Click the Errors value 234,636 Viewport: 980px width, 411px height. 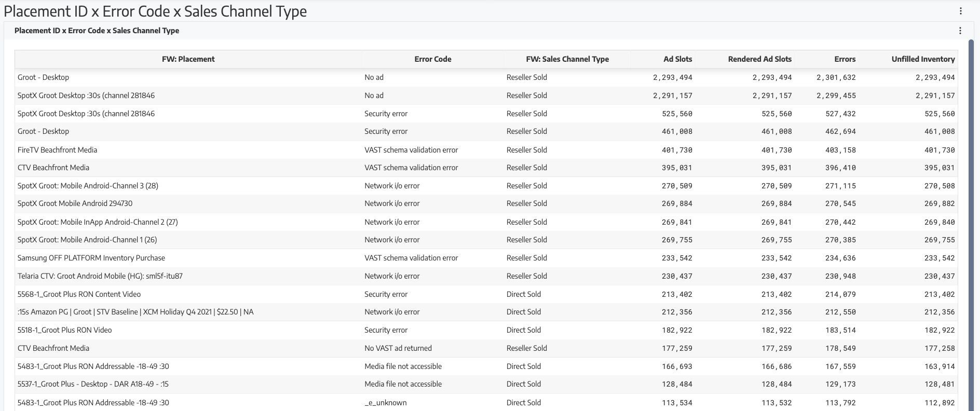pyautogui.click(x=841, y=258)
